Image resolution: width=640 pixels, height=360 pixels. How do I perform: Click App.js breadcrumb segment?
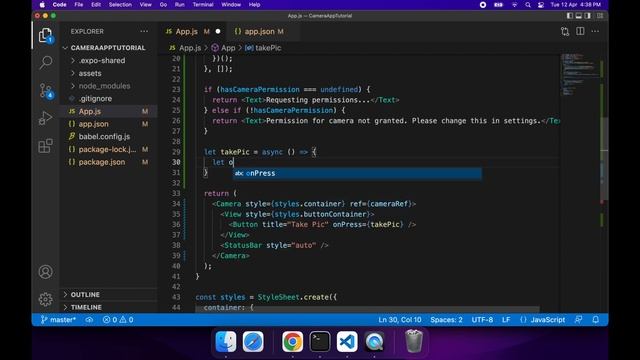(x=186, y=48)
